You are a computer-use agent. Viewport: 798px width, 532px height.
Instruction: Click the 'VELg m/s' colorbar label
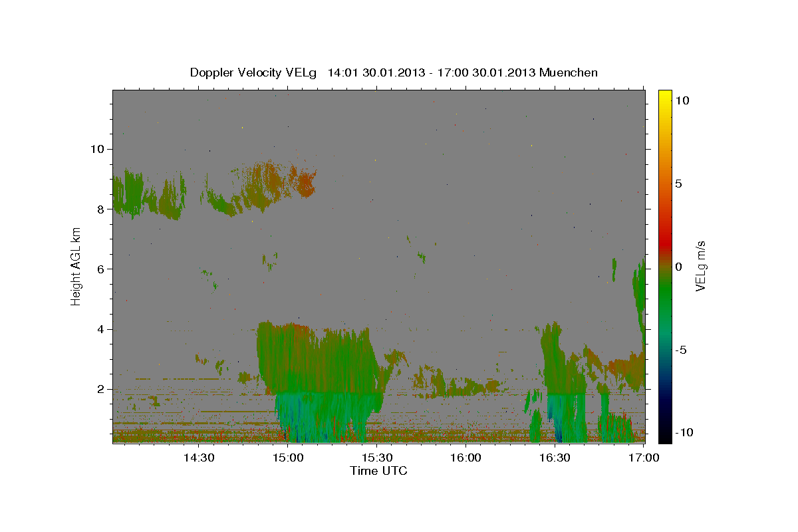coord(700,267)
